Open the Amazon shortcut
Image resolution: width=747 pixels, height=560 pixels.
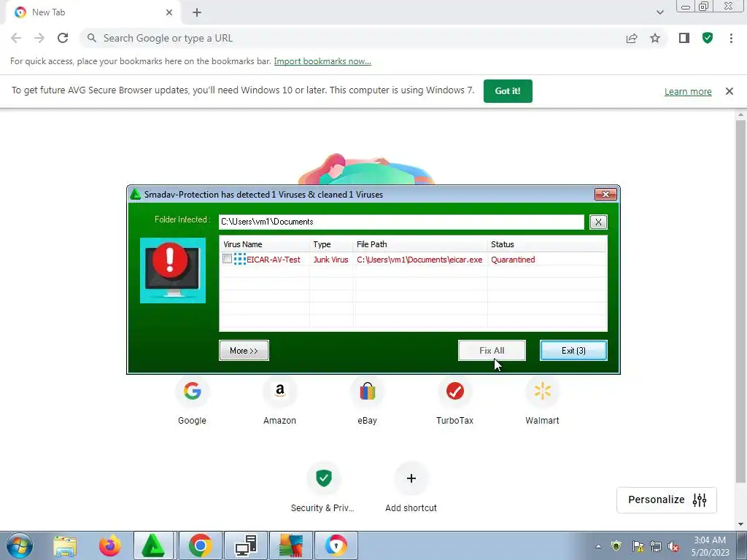(x=279, y=400)
